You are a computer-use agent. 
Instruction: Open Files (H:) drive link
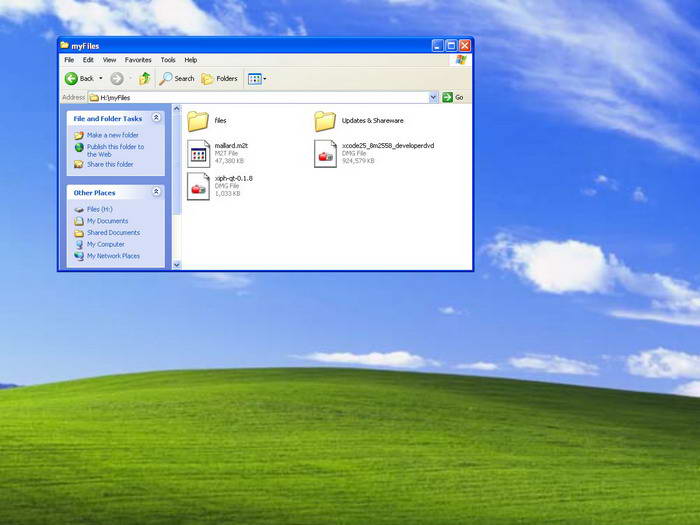tap(100, 209)
